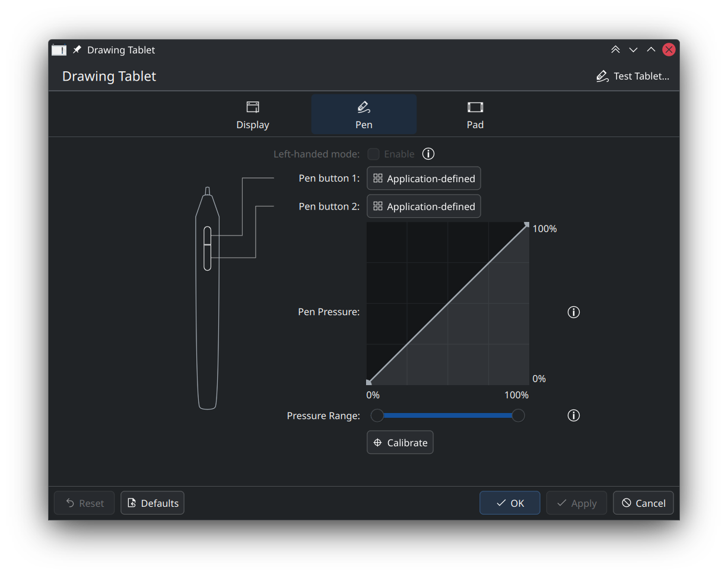Click the shade/roll-up chevron in the title bar
728x578 pixels.
click(x=651, y=49)
